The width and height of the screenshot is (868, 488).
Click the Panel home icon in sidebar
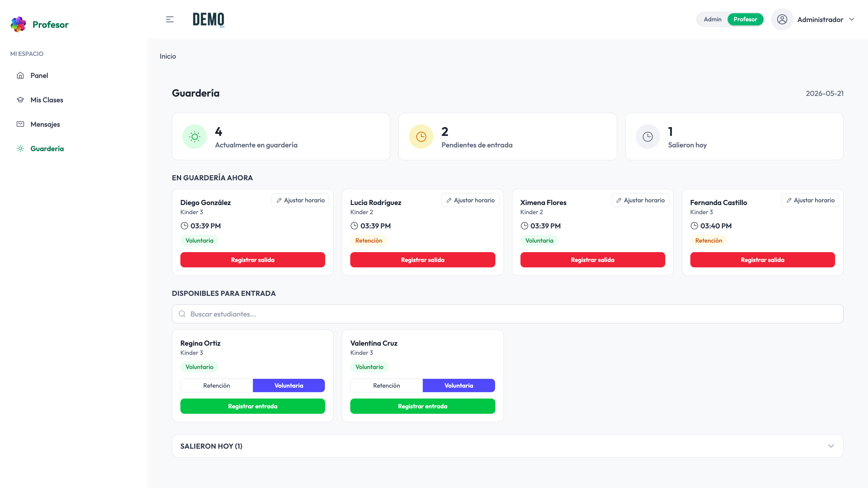pyautogui.click(x=20, y=75)
